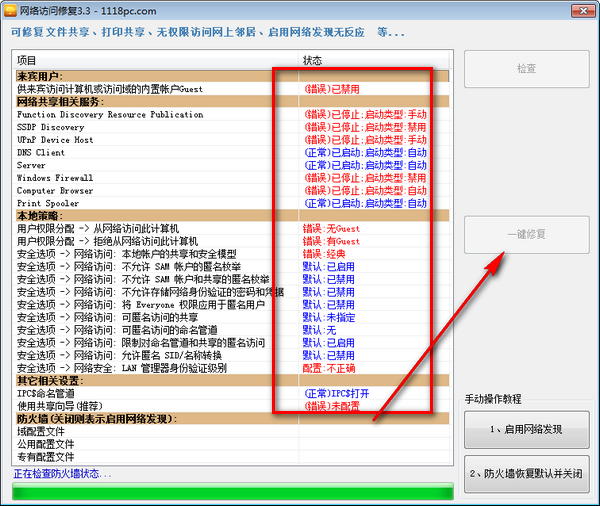Select the 其它相关设置 group header
The height and width of the screenshot is (506, 600).
point(232,380)
